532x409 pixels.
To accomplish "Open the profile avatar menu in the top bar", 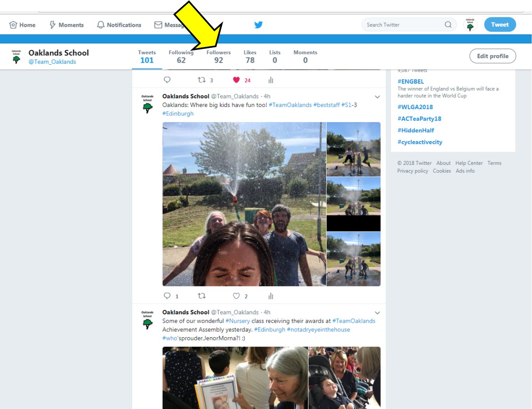I will [470, 25].
